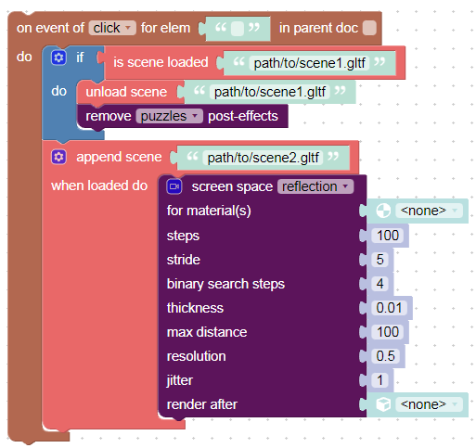Click the material sphere icon beside <none>
This screenshot has height=448, width=476.
383,211
